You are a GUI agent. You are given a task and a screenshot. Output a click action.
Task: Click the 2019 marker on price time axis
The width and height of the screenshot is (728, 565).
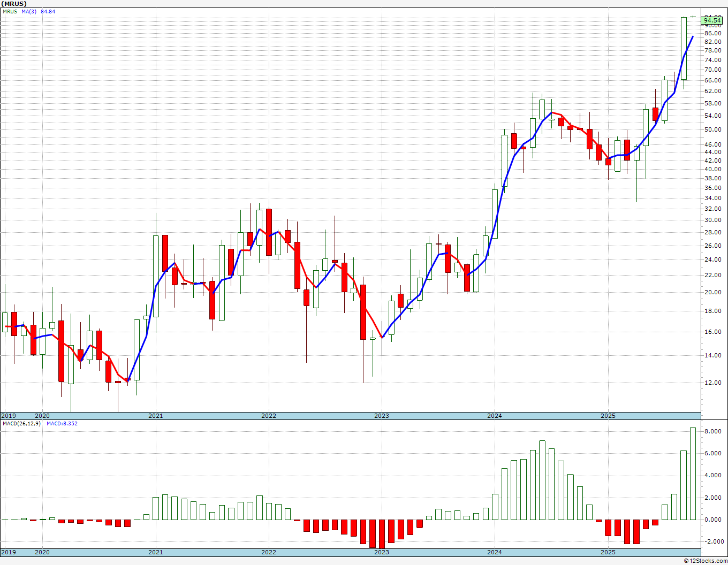pos(8,416)
